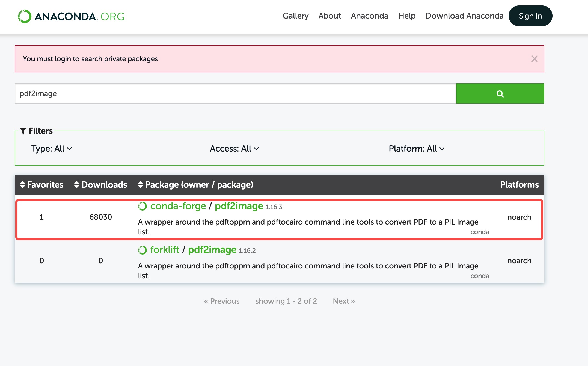This screenshot has width=588, height=366.
Task: Click the forklift package ring icon
Action: tap(142, 250)
